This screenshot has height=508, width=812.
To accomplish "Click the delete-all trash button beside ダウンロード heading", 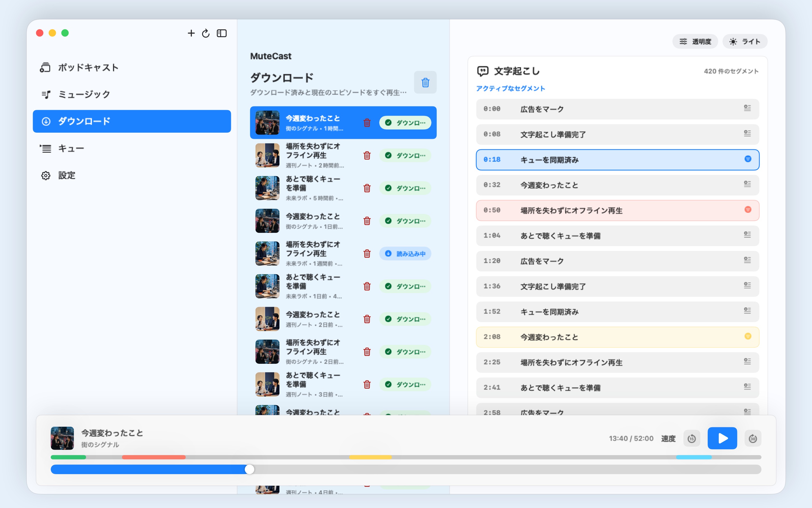I will [x=425, y=82].
